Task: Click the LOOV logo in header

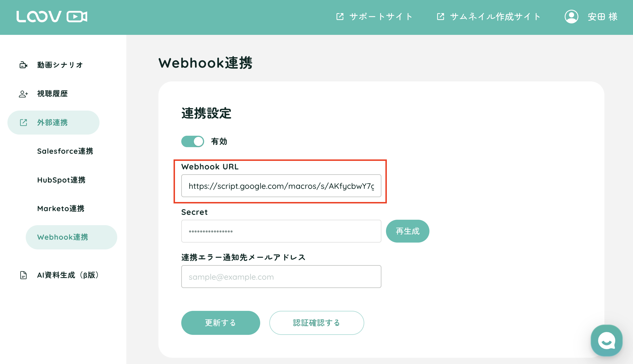Action: [x=52, y=17]
